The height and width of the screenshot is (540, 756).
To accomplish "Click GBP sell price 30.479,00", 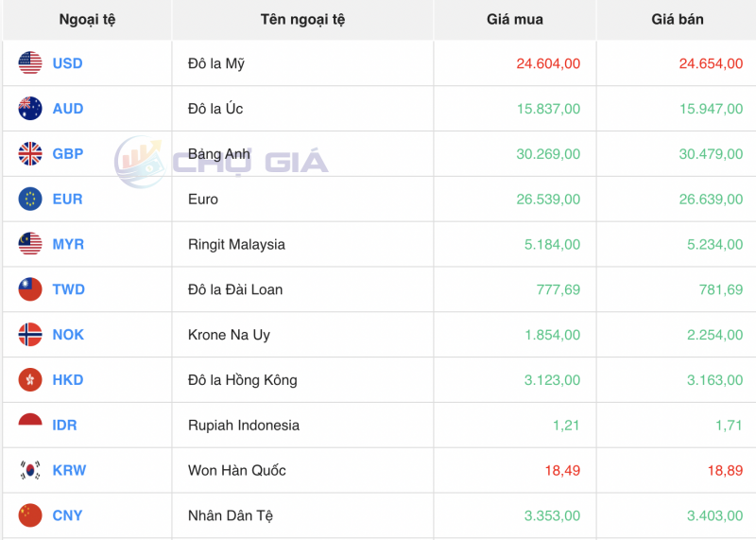I will pos(712,153).
